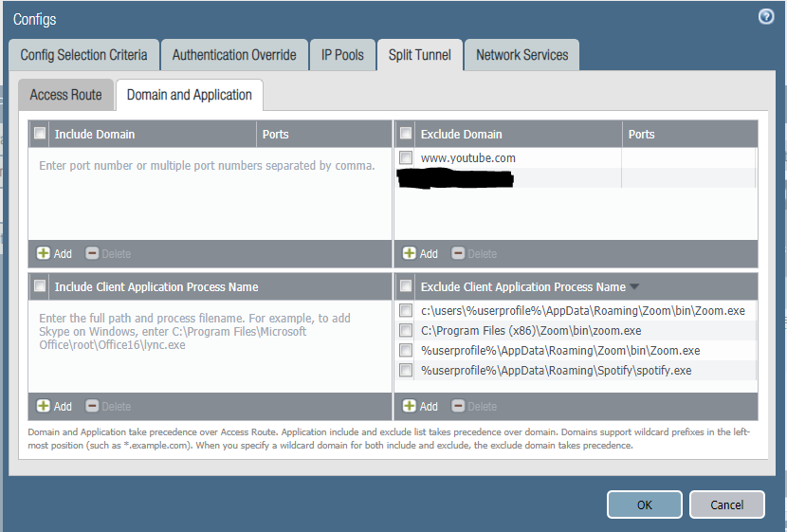Click plus icon under Include Client Application Process
Image resolution: width=787 pixels, height=532 pixels.
pos(44,406)
